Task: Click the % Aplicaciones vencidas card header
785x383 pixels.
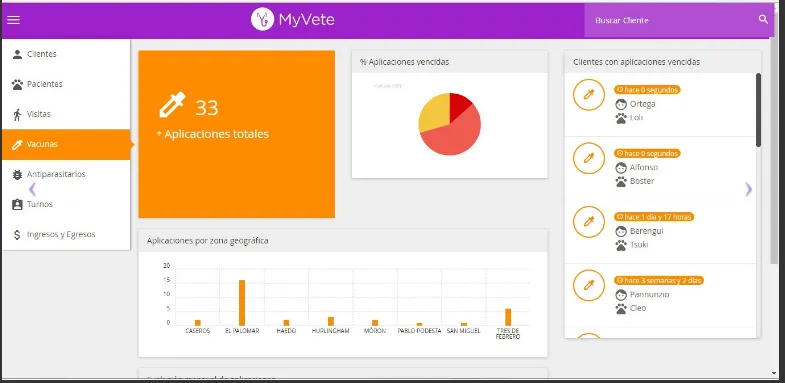Action: (x=450, y=62)
